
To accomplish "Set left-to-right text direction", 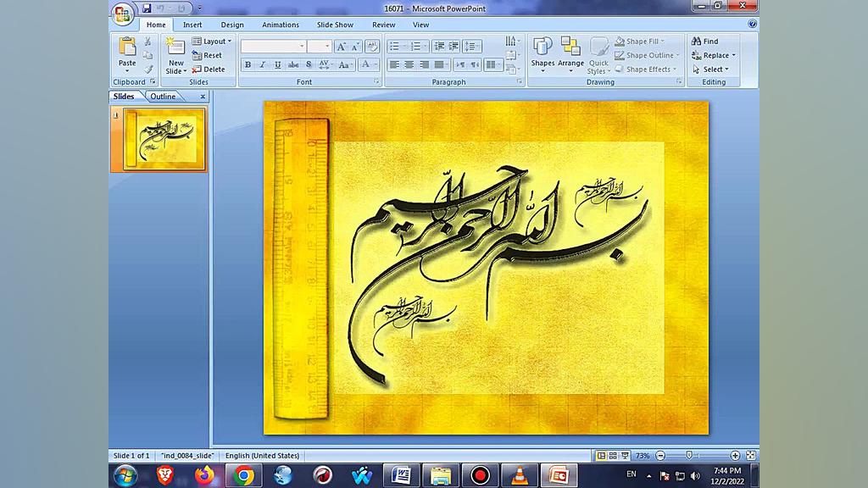I will [x=460, y=64].
